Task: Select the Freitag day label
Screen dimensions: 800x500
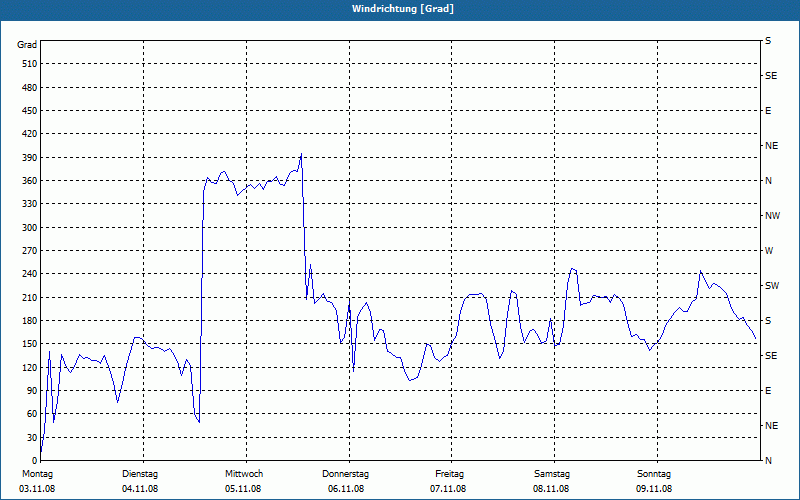Action: click(x=449, y=474)
